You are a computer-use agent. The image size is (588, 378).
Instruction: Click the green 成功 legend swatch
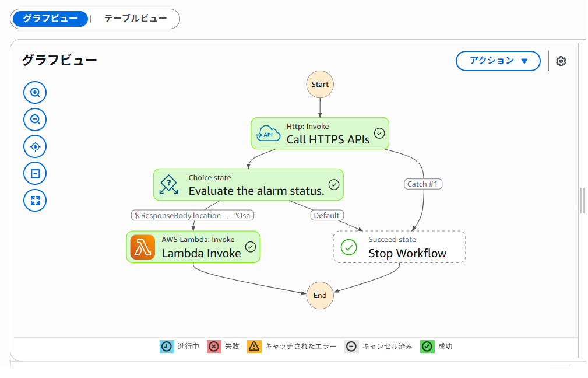click(427, 346)
